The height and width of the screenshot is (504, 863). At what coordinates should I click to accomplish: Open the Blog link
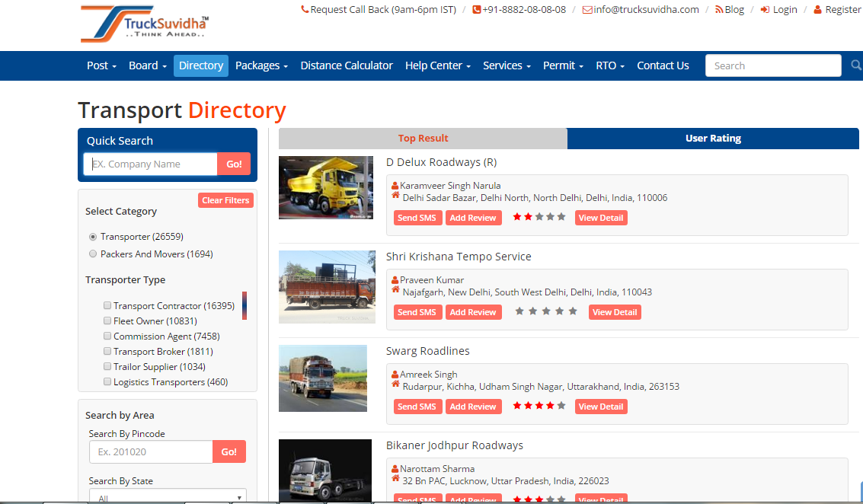click(x=734, y=9)
